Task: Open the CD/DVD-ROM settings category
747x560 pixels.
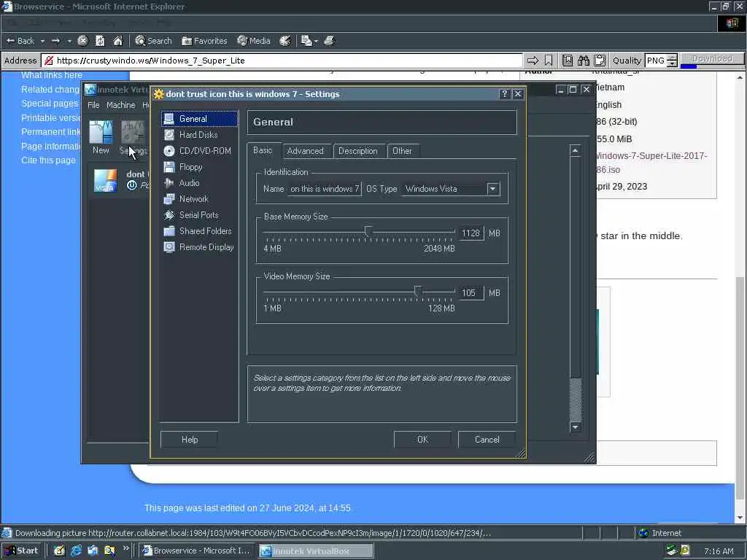Action: [199, 151]
